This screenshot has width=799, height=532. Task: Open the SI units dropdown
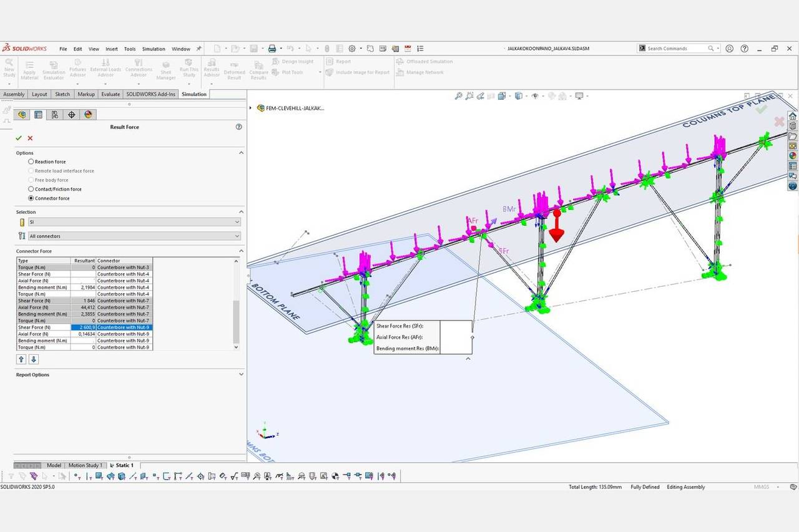(x=134, y=222)
